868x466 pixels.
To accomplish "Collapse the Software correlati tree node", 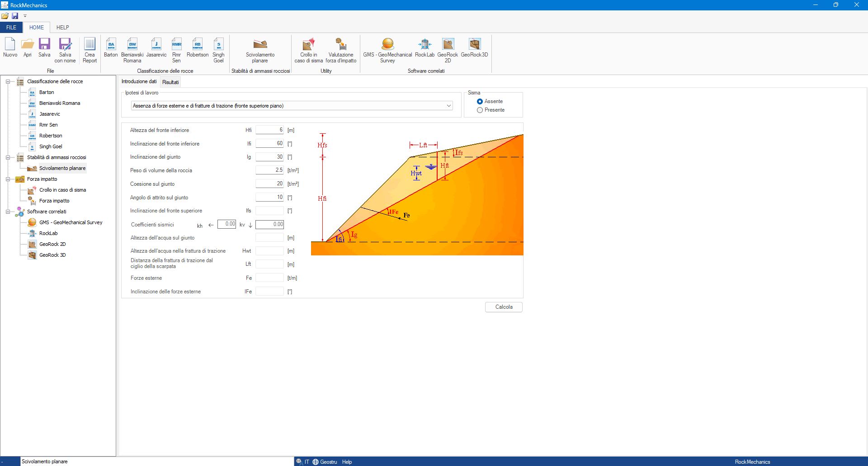I will (8, 212).
